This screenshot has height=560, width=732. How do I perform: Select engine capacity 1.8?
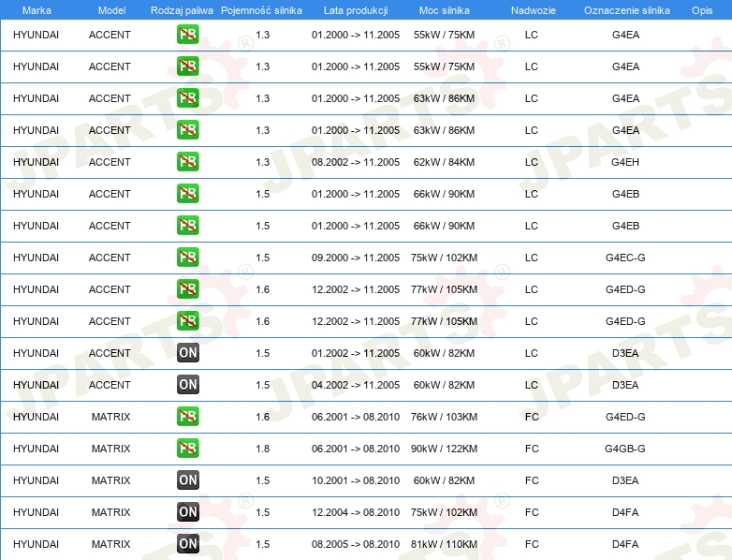[x=262, y=449]
